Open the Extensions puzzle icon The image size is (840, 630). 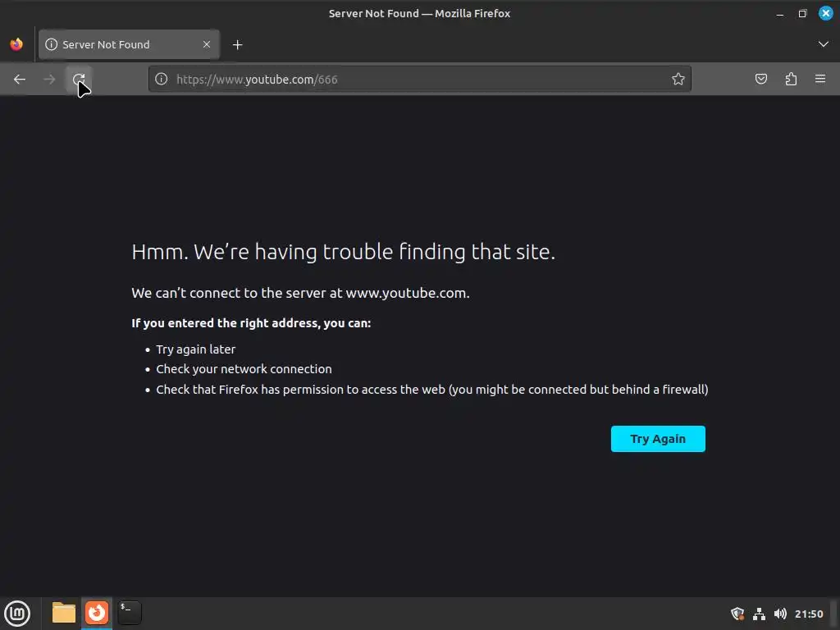coord(791,80)
